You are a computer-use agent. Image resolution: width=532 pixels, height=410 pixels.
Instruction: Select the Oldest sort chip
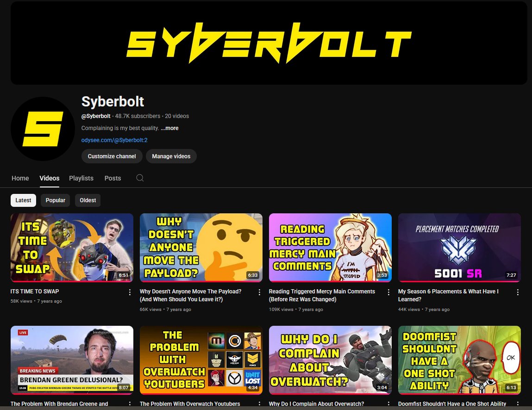pos(88,200)
